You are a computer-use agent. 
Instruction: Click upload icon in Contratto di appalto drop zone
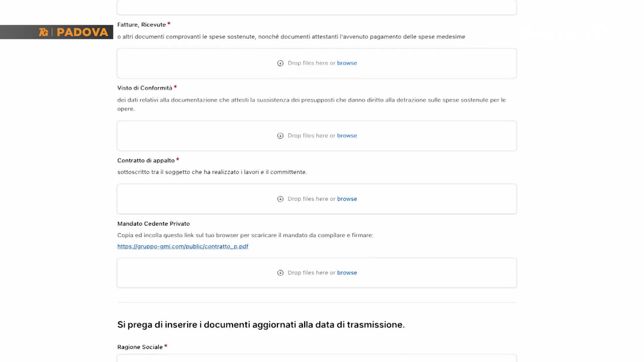point(280,199)
